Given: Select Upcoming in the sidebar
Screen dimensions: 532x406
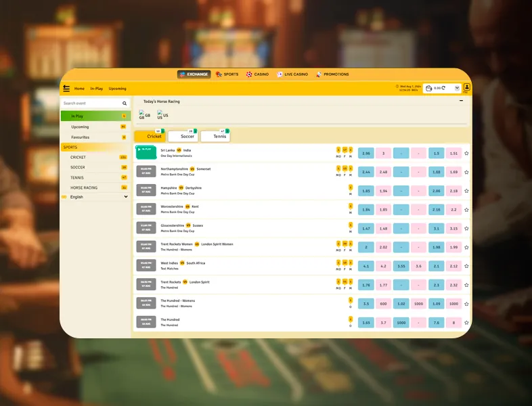Looking at the screenshot, I should click(x=95, y=127).
